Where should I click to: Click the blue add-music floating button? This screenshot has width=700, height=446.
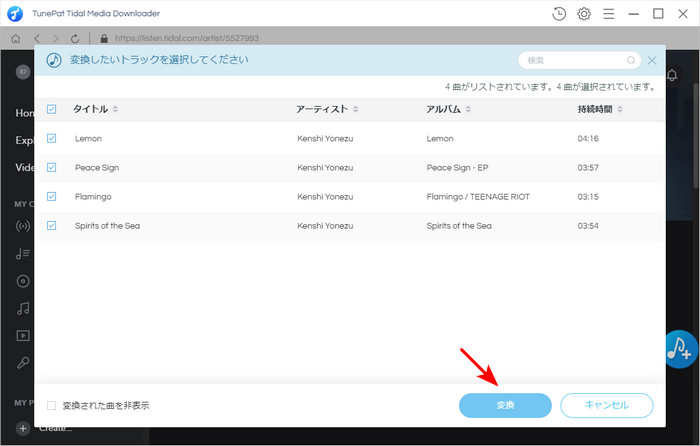pos(680,349)
